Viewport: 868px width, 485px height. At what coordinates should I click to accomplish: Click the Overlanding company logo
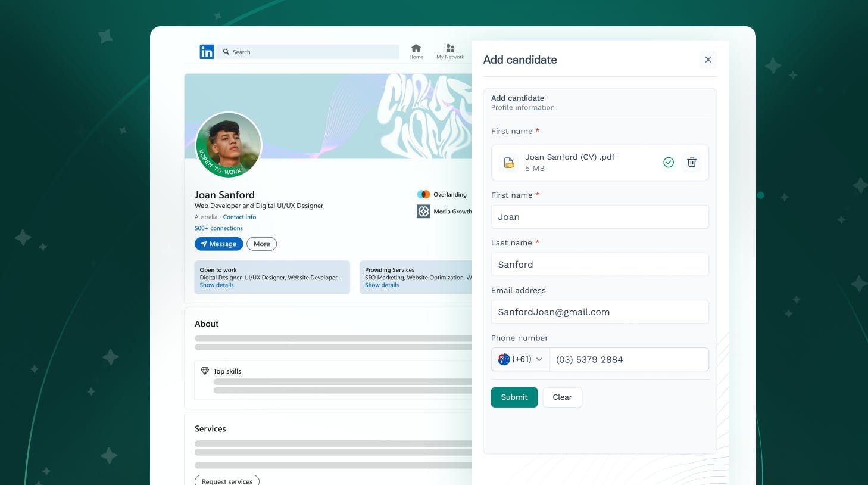point(423,194)
